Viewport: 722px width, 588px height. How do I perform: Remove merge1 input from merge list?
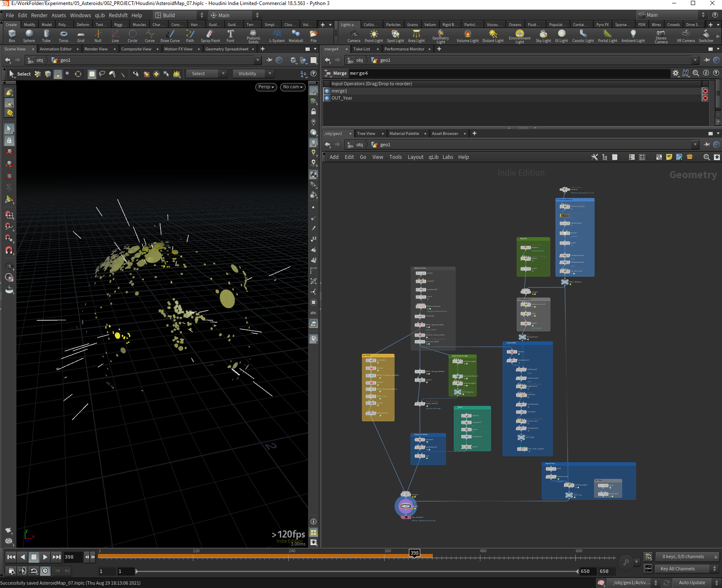[705, 91]
